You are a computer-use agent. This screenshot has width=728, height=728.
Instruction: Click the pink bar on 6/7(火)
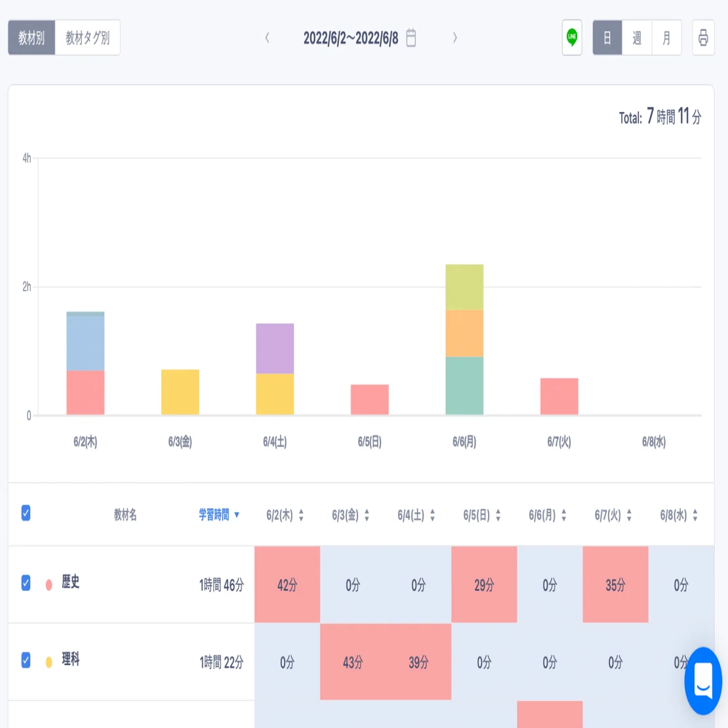click(x=559, y=396)
